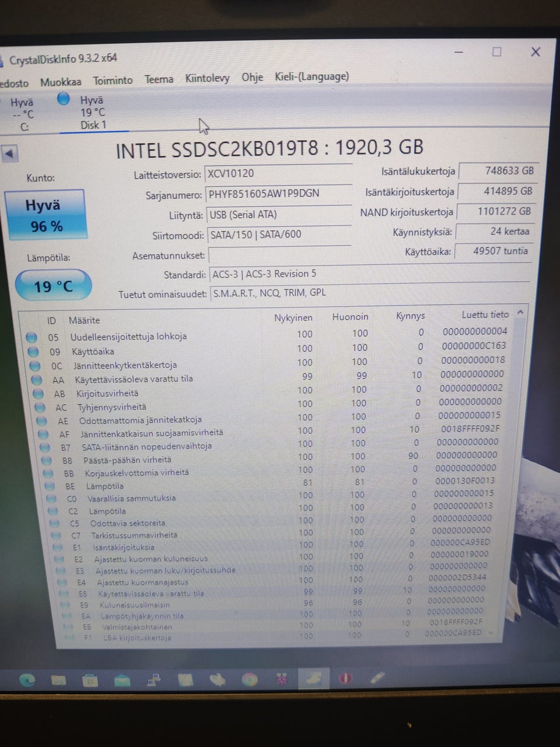Click the Käynnistyksiä value 24 kertaa
Image resolution: width=560 pixels, height=747 pixels.
coord(494,231)
